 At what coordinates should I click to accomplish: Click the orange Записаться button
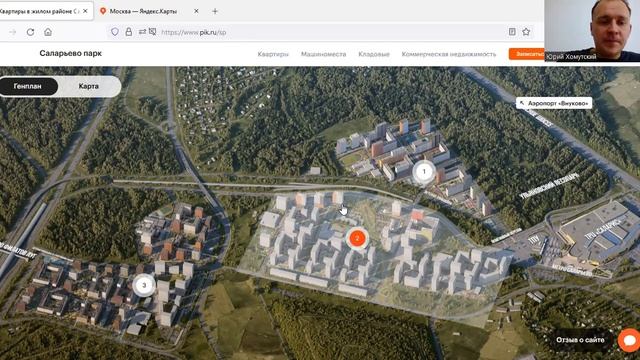click(527, 54)
